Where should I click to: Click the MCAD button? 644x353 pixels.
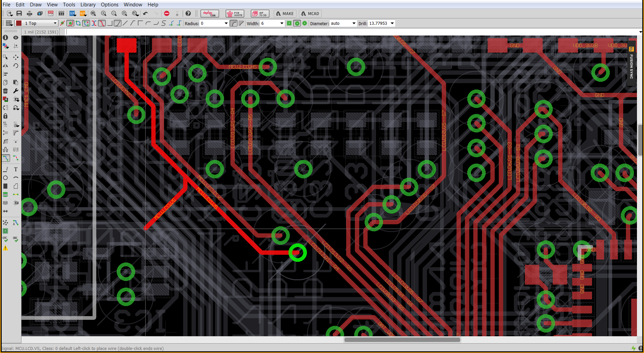(x=310, y=13)
